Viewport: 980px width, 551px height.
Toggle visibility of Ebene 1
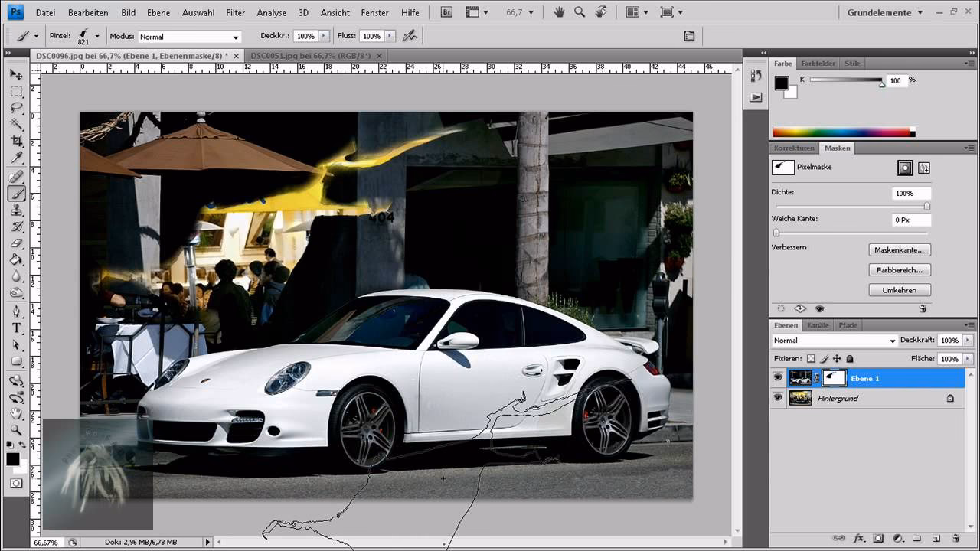click(778, 377)
